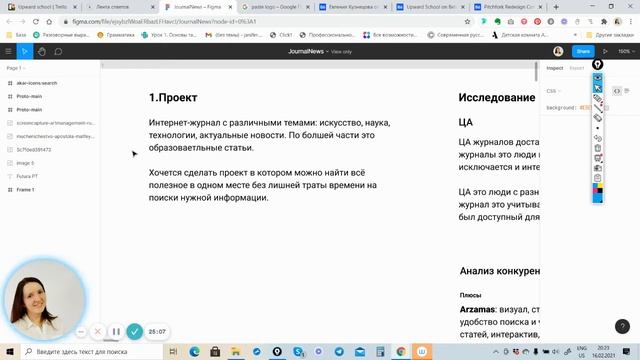Select the image 5 layer
Image resolution: width=640 pixels, height=360 pixels.
pyautogui.click(x=25, y=163)
